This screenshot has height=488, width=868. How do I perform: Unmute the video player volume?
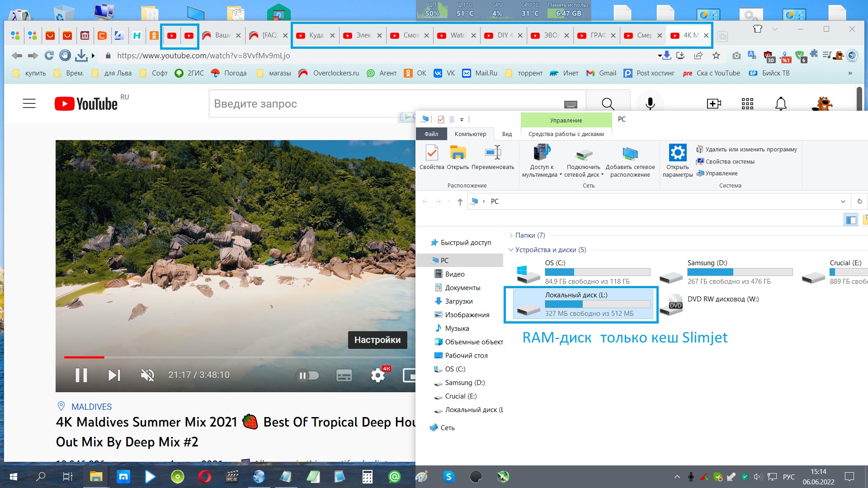[x=147, y=375]
